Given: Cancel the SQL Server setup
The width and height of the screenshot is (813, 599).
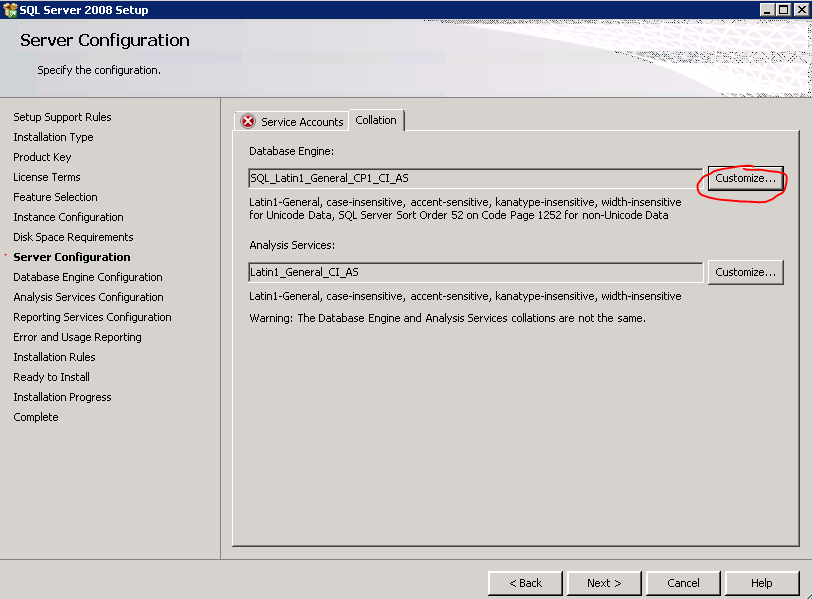Looking at the screenshot, I should coord(683,583).
